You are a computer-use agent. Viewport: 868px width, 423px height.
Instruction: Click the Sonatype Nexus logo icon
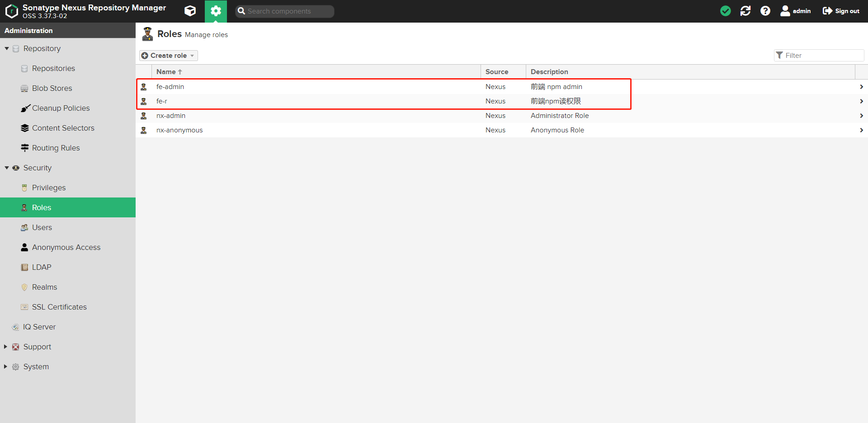(11, 11)
